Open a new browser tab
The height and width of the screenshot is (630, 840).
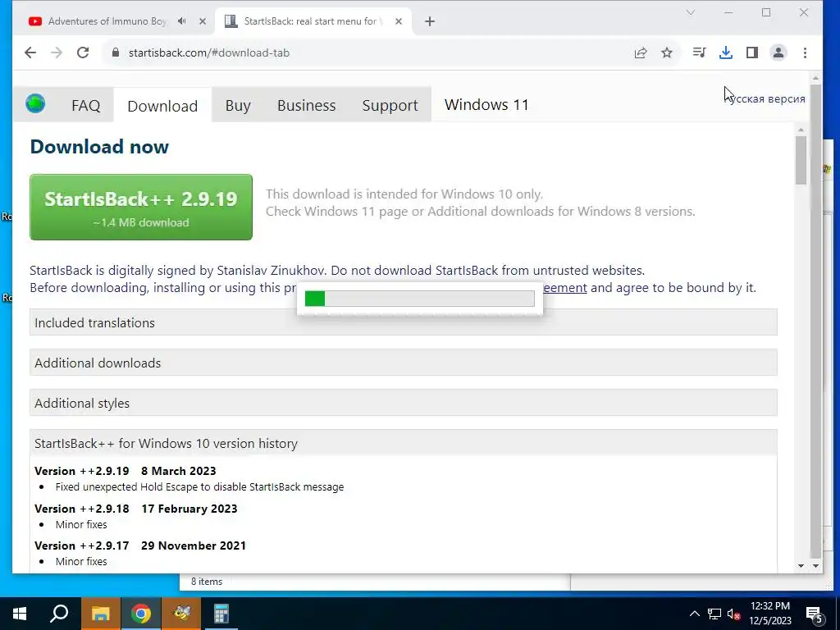430,21
